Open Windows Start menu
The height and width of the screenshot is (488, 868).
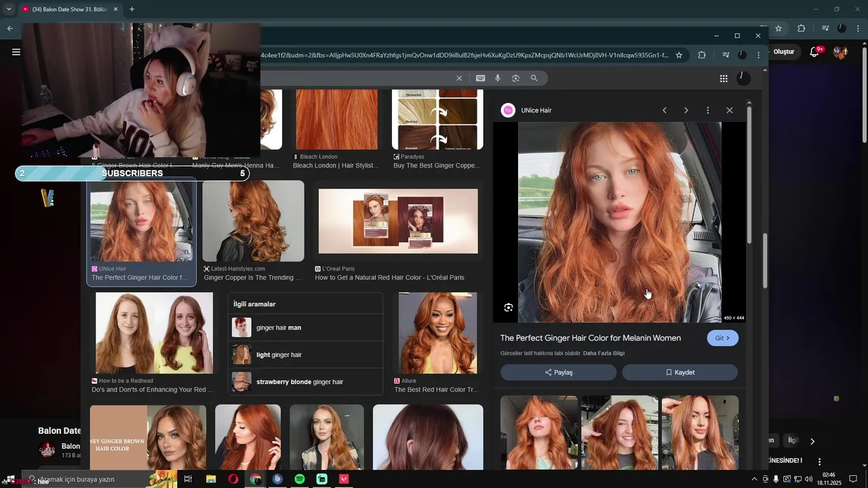9,479
